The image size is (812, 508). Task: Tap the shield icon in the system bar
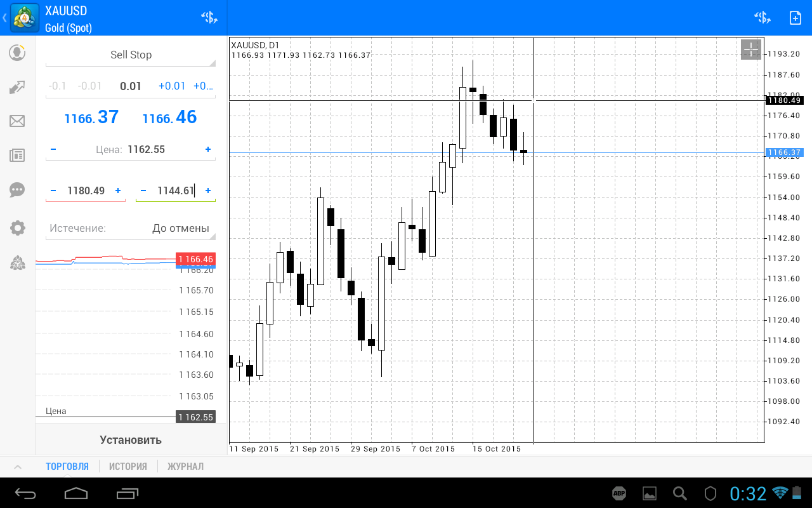click(710, 493)
